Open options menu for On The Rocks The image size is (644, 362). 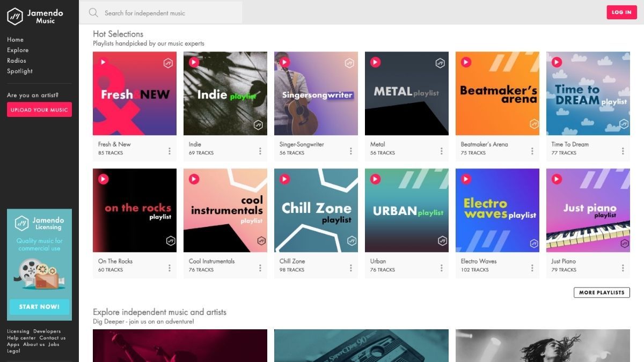pos(170,268)
